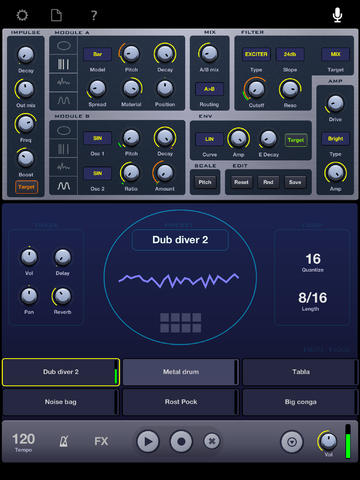The width and height of the screenshot is (360, 480).
Task: Adjust the track Reverb knob
Action: pyautogui.click(x=62, y=296)
